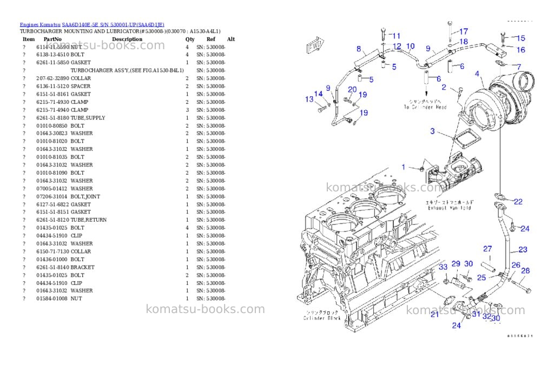
Task: Click the PartNo column header
Action: [x=52, y=39]
